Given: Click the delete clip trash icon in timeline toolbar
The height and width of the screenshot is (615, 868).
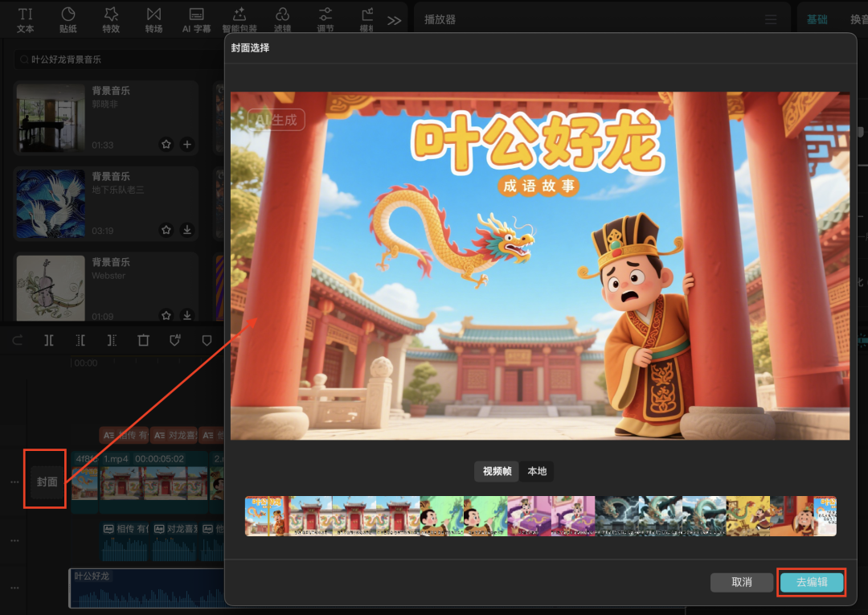Looking at the screenshot, I should [x=143, y=340].
